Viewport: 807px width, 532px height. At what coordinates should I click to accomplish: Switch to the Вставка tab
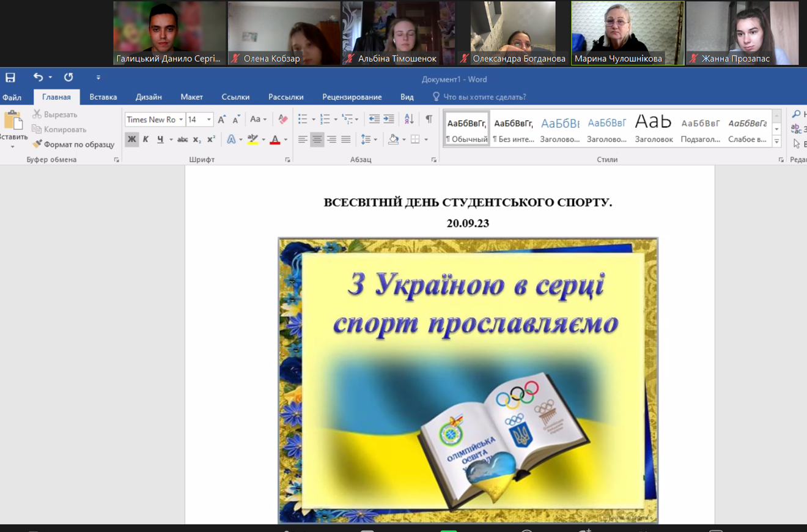(103, 97)
